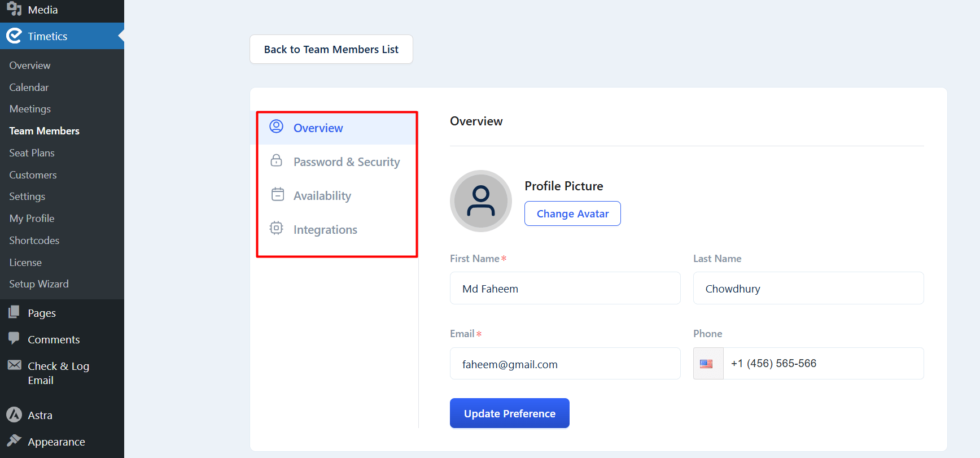
Task: Click the Check & Log Email envelope icon
Action: [x=15, y=365]
